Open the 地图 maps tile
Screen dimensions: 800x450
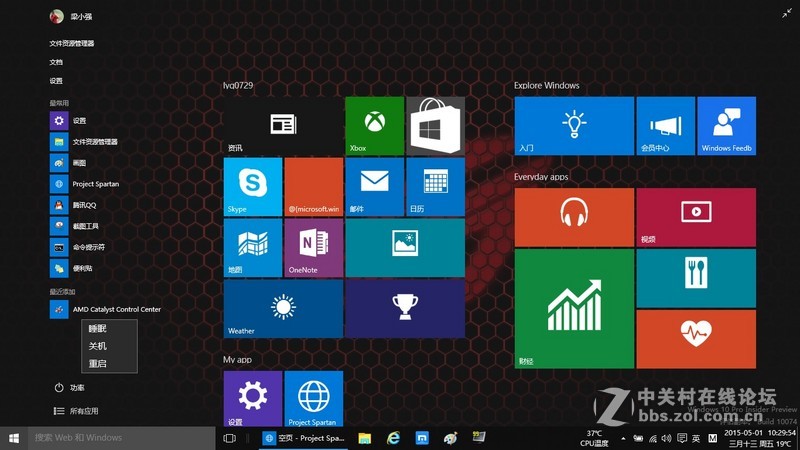click(x=253, y=248)
